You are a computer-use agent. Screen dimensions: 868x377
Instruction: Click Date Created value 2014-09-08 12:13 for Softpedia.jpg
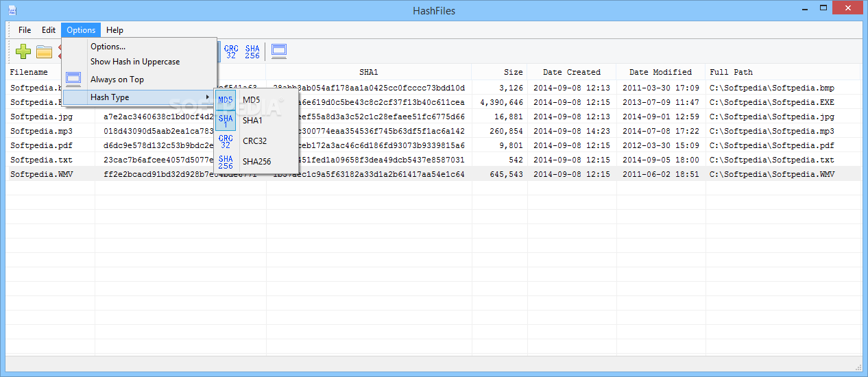[x=572, y=117]
